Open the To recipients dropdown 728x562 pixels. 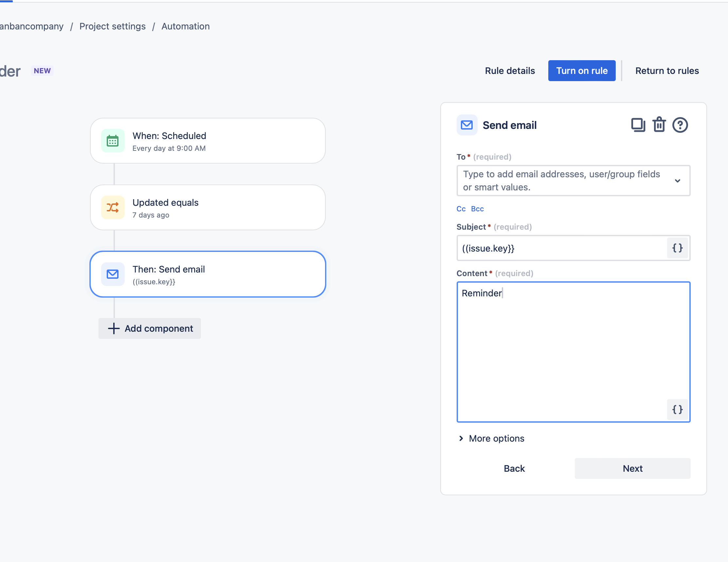(x=678, y=181)
